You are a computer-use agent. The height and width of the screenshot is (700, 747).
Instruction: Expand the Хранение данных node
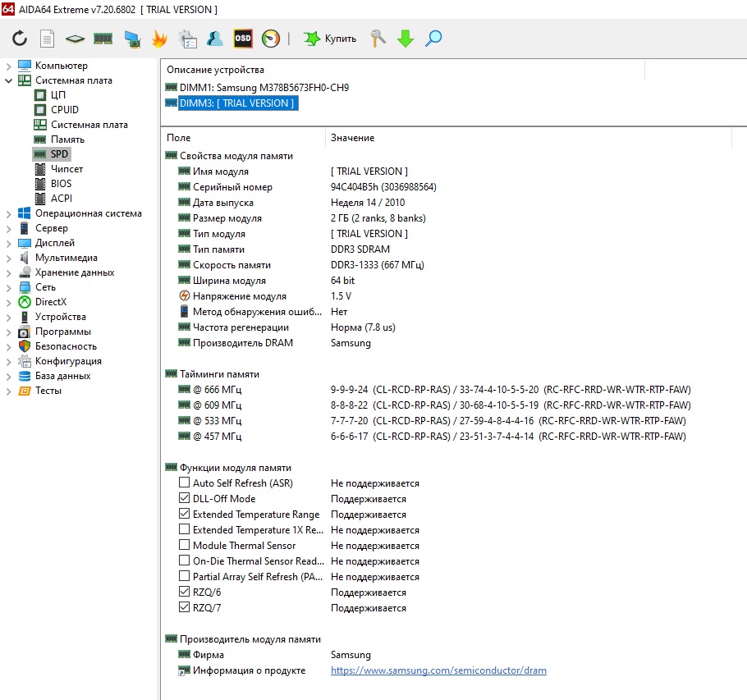point(8,272)
